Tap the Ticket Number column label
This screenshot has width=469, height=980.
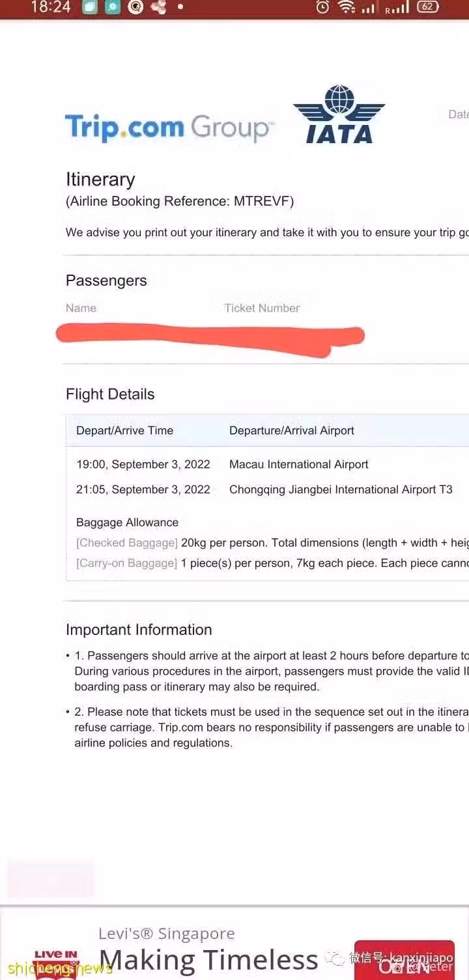[x=262, y=308]
